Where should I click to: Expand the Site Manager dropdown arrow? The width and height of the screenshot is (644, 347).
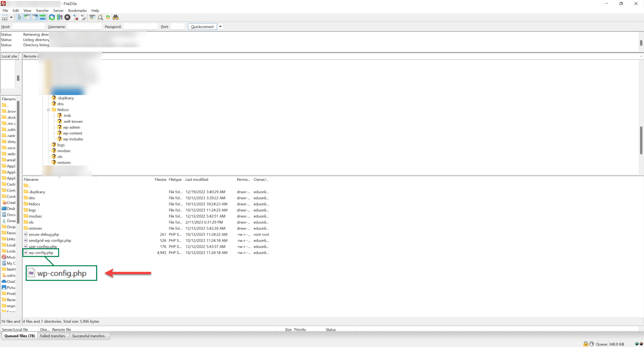11,17
